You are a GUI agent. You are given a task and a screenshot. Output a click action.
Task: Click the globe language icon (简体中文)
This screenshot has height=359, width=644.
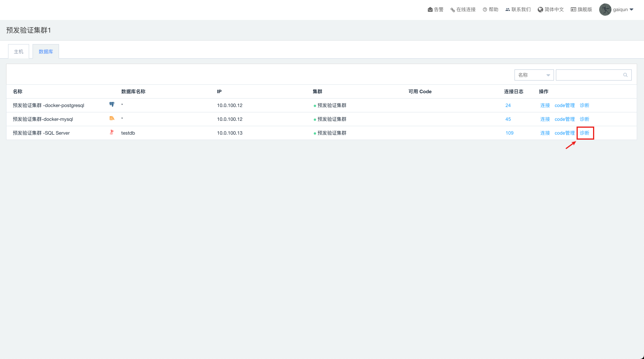click(x=540, y=10)
